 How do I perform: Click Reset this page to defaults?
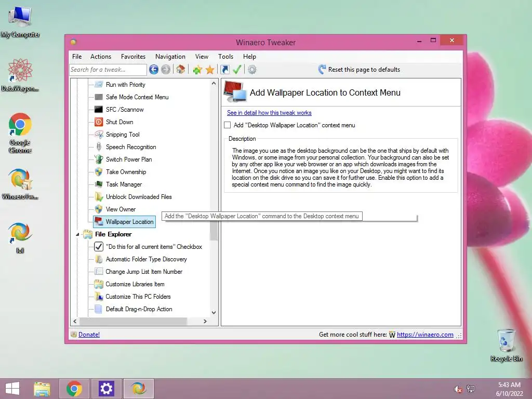[x=360, y=70]
